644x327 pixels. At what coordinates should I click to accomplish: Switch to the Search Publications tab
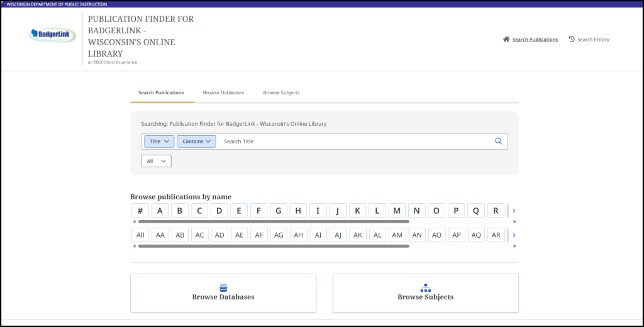point(161,93)
